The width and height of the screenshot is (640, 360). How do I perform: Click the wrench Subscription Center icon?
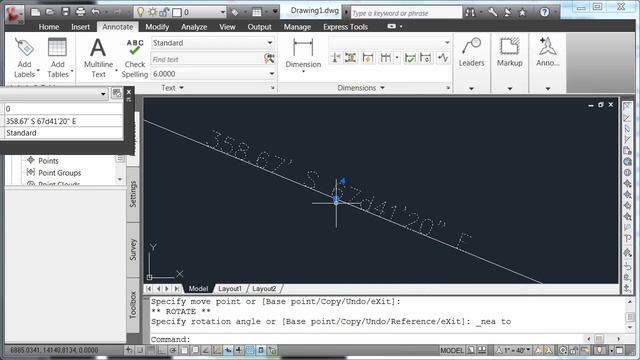pos(493,12)
